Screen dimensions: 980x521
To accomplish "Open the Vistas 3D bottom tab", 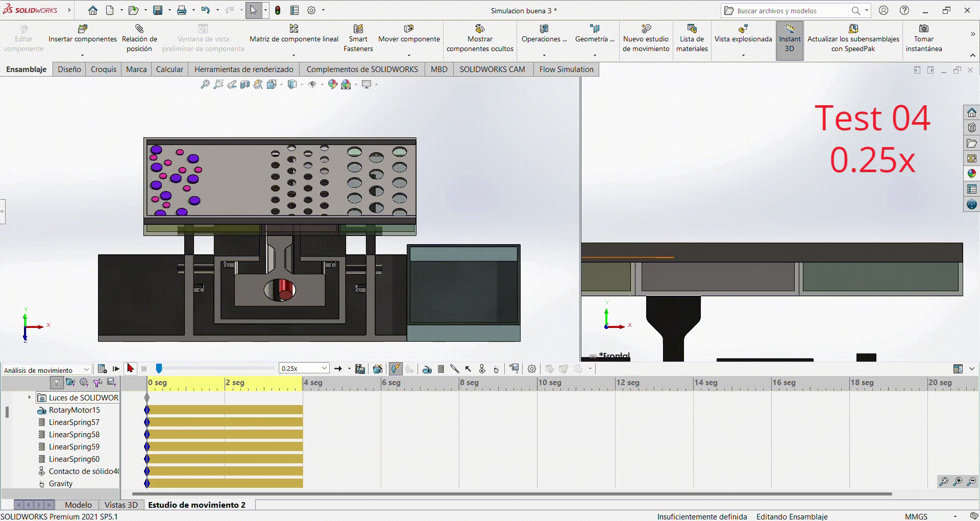I will click(121, 505).
